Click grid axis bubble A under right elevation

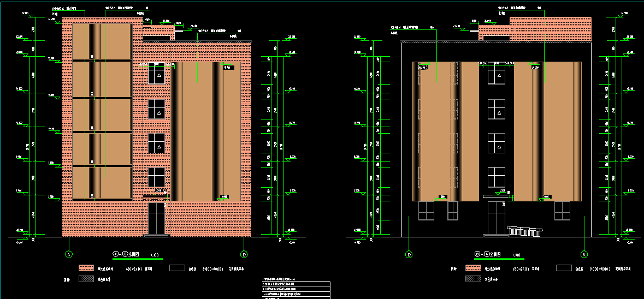click(583, 254)
